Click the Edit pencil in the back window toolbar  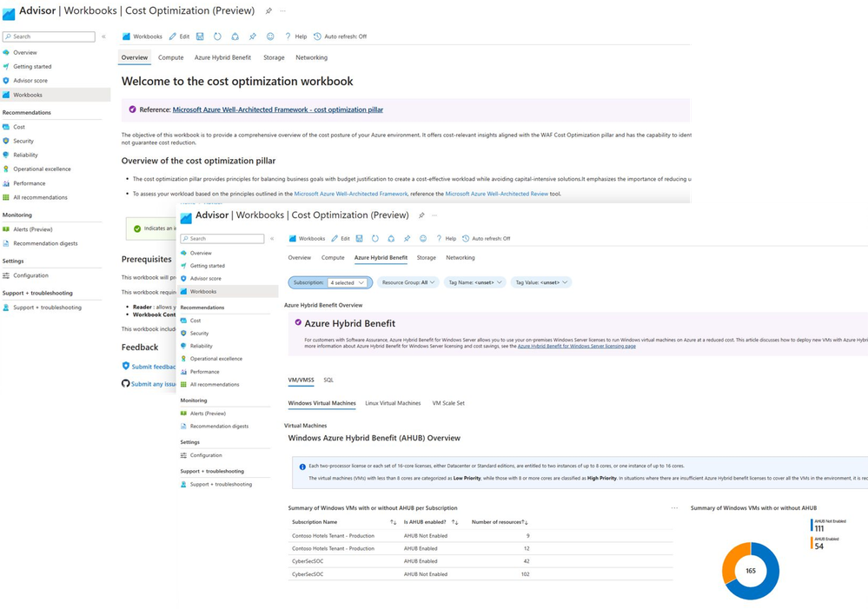pyautogui.click(x=179, y=36)
